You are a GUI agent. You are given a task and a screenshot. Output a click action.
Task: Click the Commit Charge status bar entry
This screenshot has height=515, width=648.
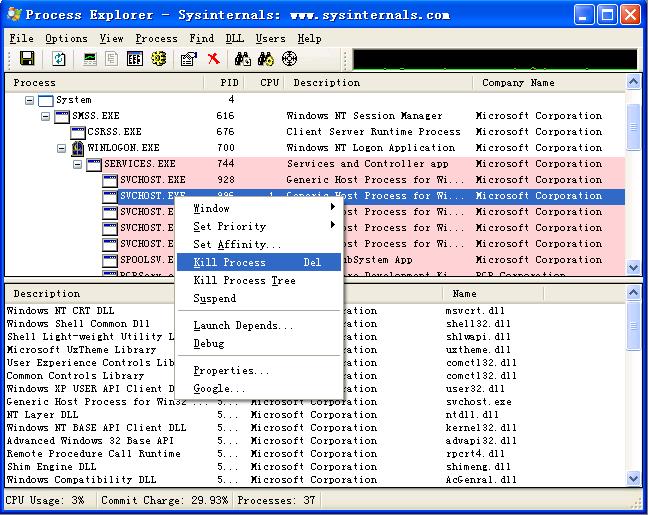tap(164, 501)
